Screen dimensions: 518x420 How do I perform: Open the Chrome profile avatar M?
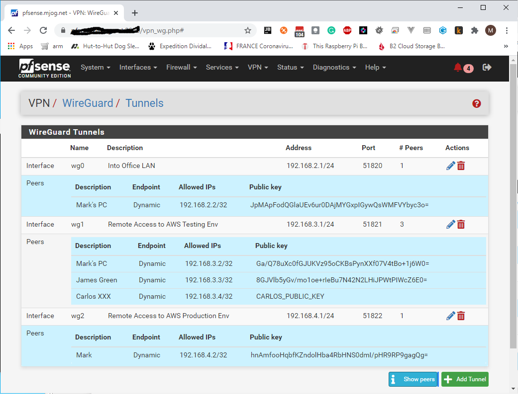point(491,31)
